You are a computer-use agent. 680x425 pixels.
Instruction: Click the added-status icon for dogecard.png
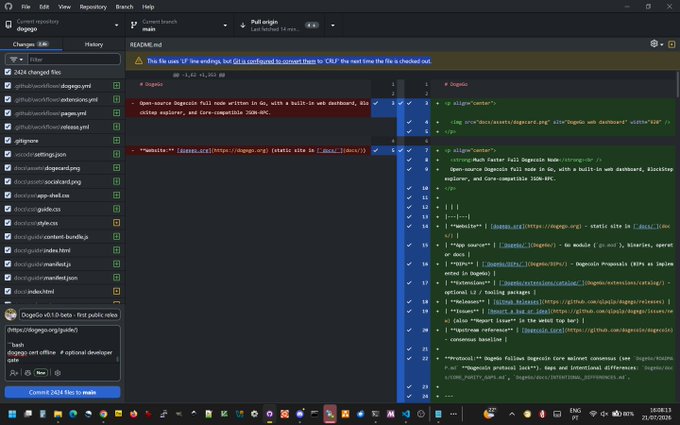pyautogui.click(x=117, y=168)
